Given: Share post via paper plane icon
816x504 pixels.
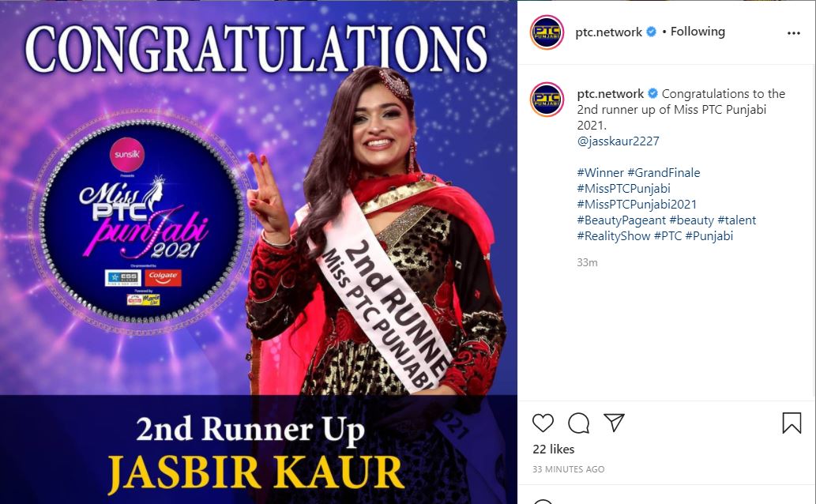Looking at the screenshot, I should coord(614,423).
